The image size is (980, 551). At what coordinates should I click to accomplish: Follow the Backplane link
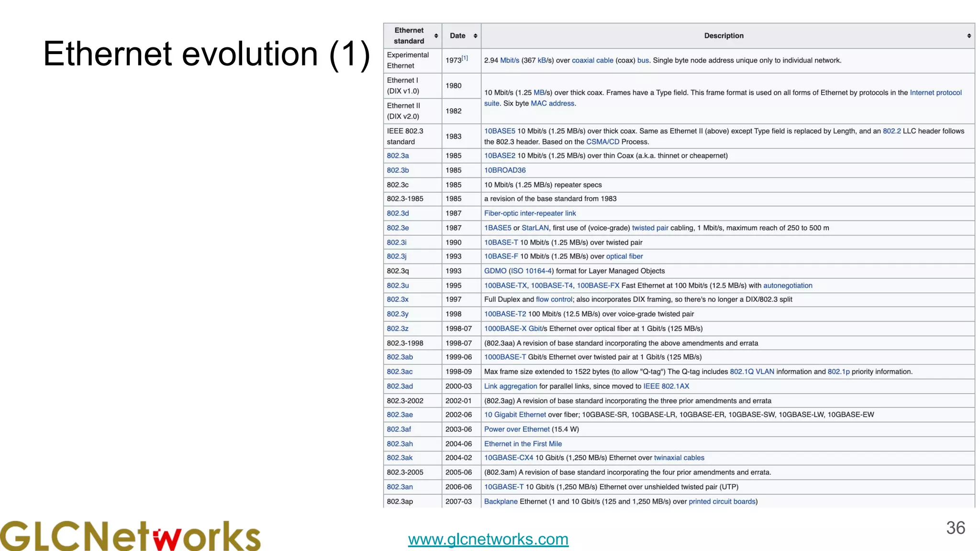click(501, 502)
